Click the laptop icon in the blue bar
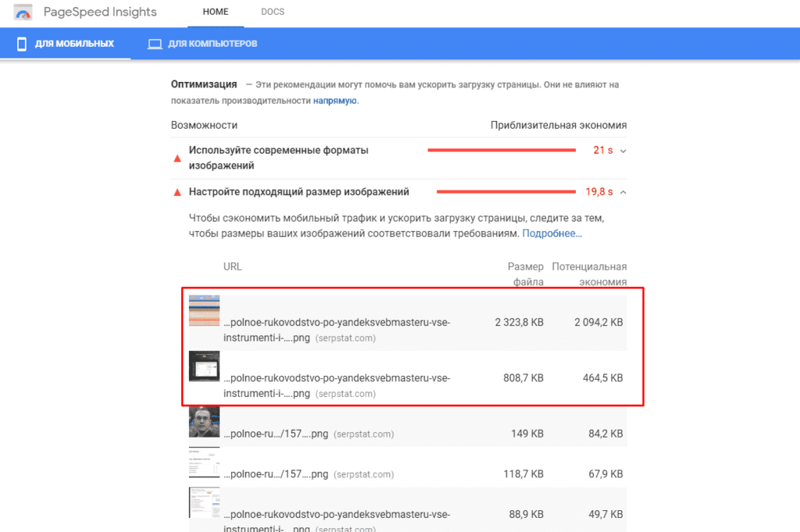The image size is (800, 532). point(155,45)
